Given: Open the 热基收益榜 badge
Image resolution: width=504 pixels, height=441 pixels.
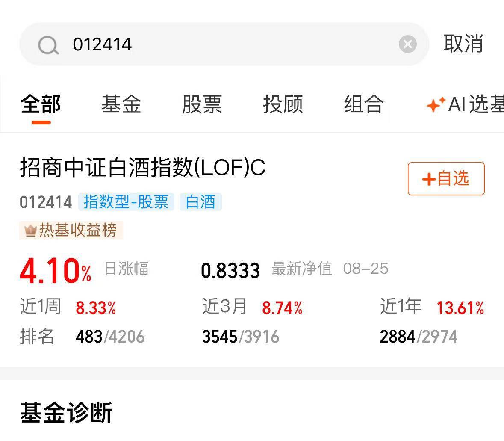Looking at the screenshot, I should tap(71, 230).
